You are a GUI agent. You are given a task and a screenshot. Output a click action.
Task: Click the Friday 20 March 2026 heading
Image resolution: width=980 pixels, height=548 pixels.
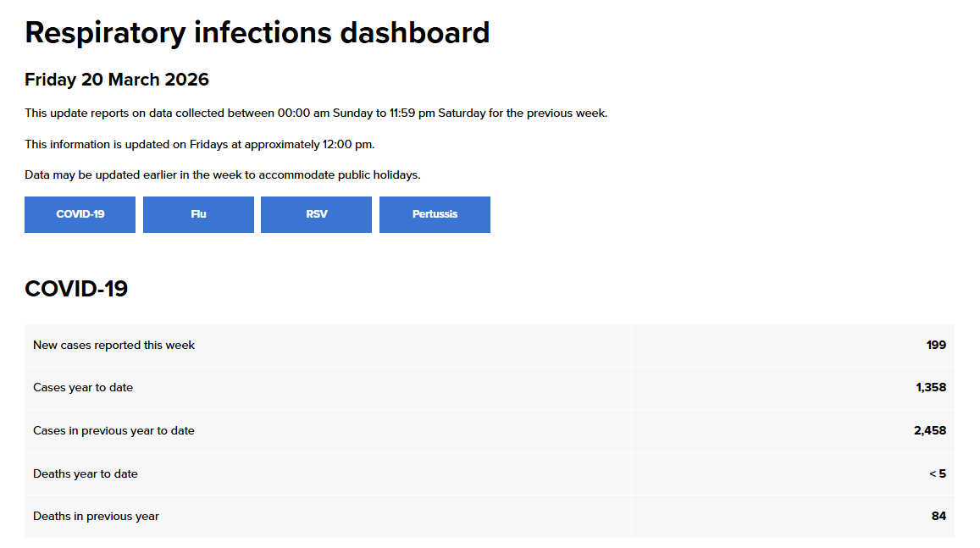[117, 80]
